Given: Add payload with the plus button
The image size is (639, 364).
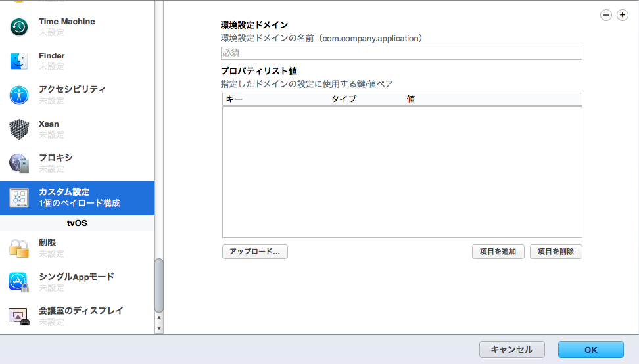Looking at the screenshot, I should tap(623, 15).
